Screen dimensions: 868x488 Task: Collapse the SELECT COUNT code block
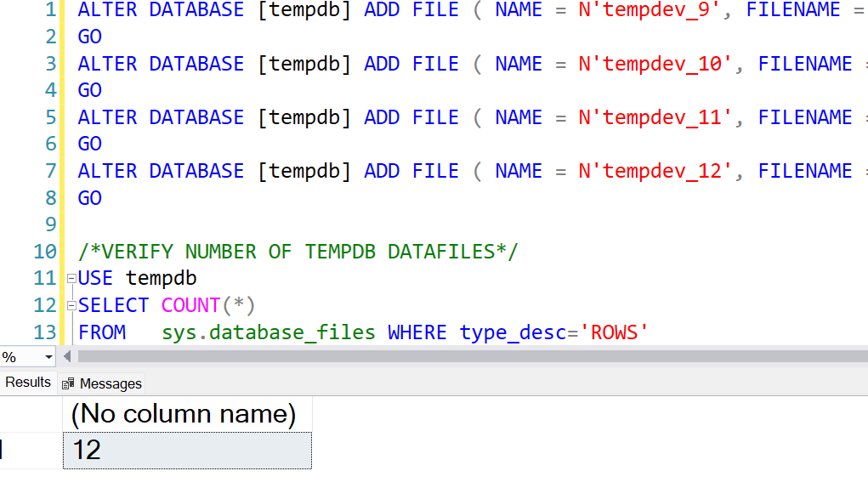click(71, 305)
